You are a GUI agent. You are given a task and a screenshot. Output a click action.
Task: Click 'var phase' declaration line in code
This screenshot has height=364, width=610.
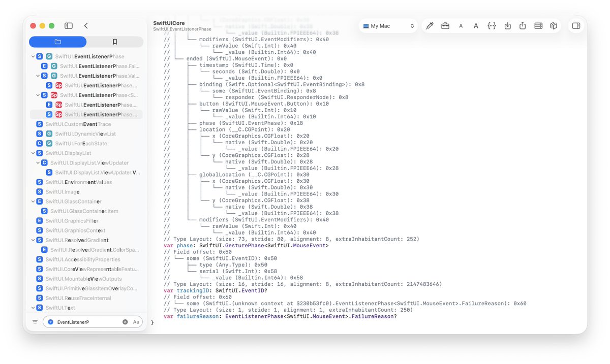click(246, 245)
